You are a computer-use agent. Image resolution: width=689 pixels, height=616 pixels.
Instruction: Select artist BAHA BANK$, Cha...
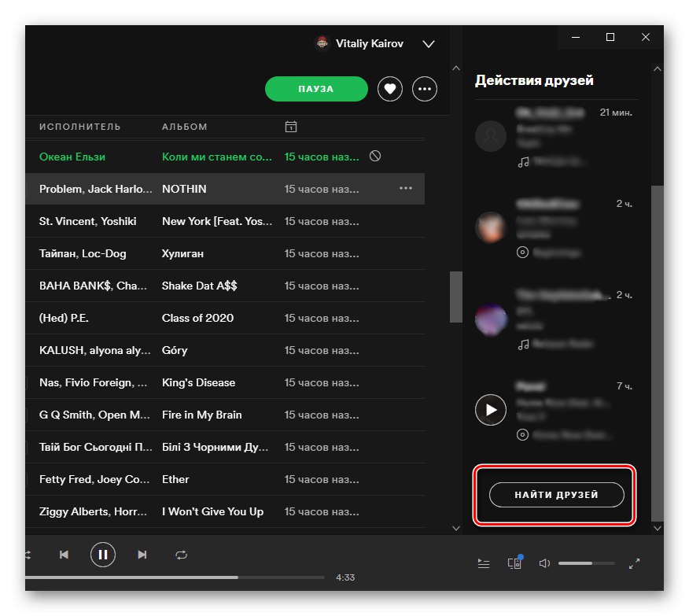click(x=93, y=286)
